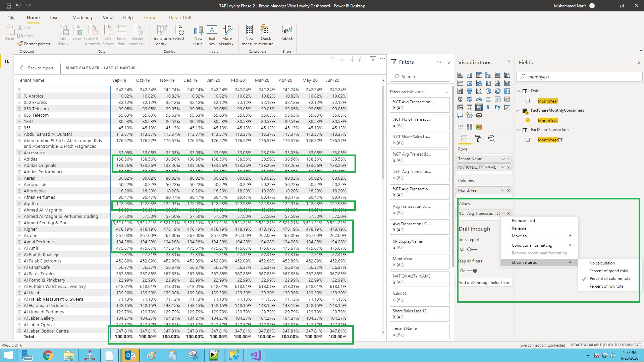Expand all down one level icon
The height and width of the screenshot is (362, 644).
(x=361, y=59)
